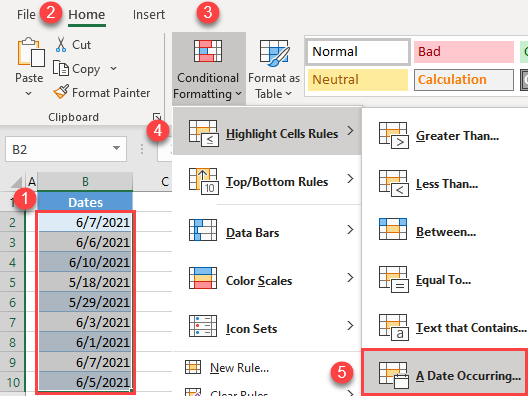The image size is (528, 396).
Task: Click cell containing 6/5/2021
Action: tap(85, 382)
